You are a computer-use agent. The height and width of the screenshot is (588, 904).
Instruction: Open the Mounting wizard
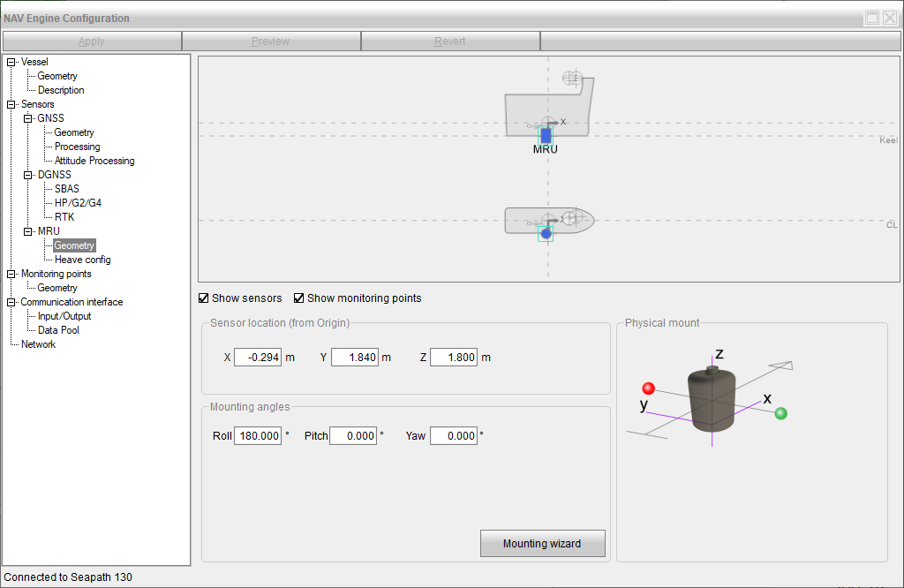pos(542,544)
